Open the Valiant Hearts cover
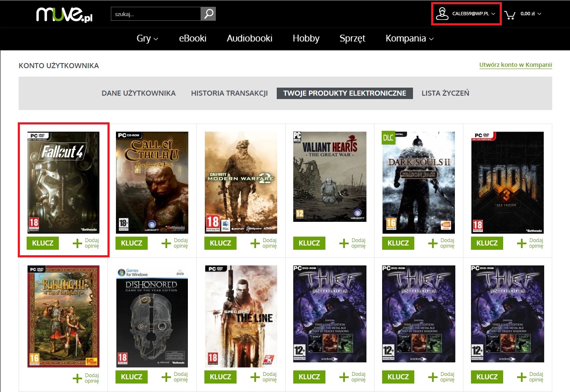570x392 pixels. [x=330, y=177]
